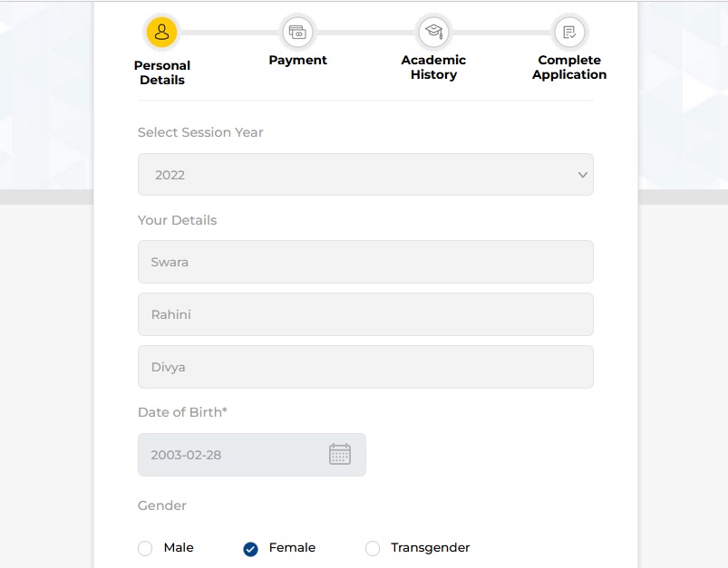Click the Payment step card icon

point(297,32)
